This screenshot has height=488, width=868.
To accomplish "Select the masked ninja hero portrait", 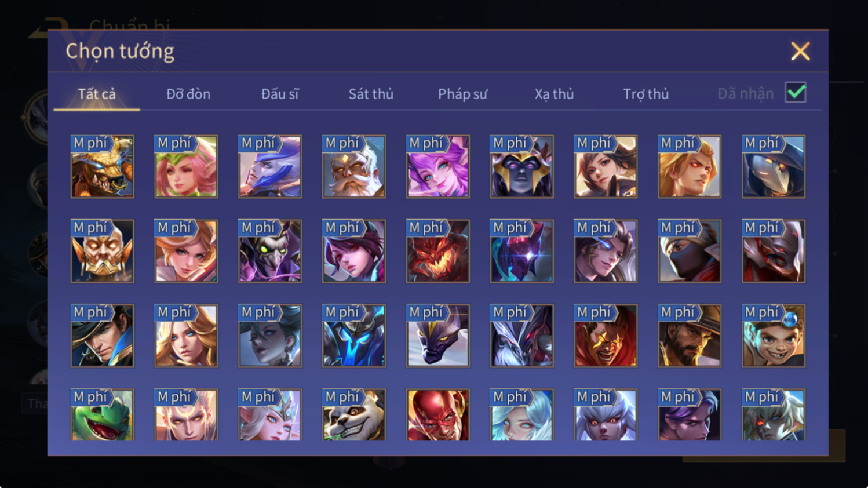I will coord(690,252).
